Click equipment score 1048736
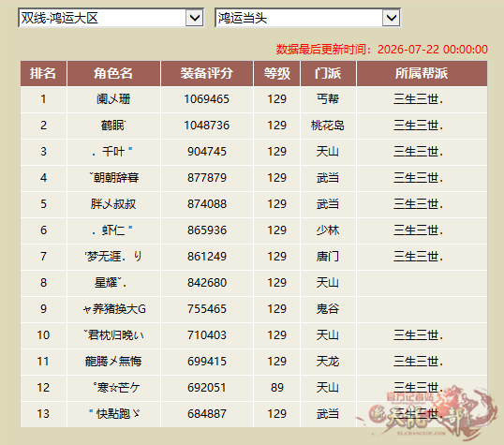The height and width of the screenshot is (445, 504). tap(207, 126)
